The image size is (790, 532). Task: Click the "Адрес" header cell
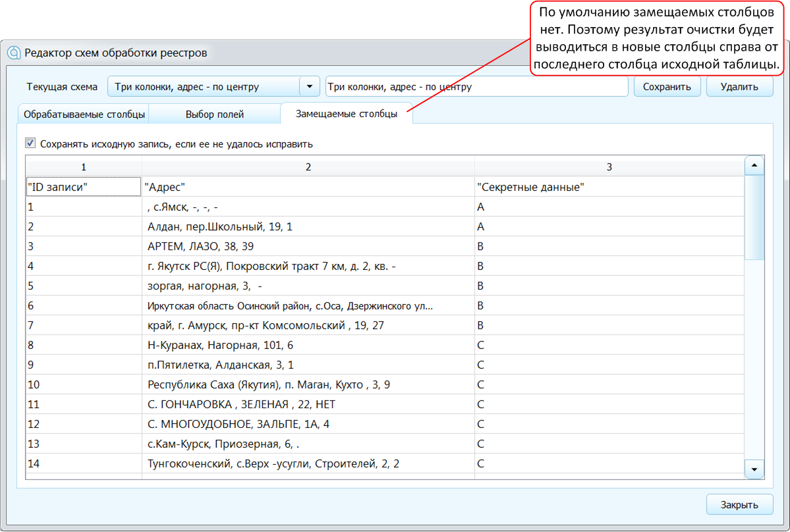click(x=308, y=187)
